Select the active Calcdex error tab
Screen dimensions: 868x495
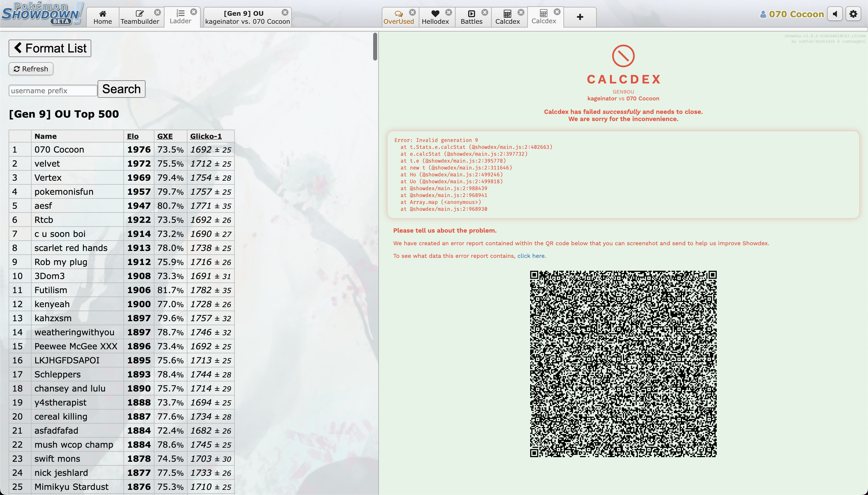[x=544, y=17]
